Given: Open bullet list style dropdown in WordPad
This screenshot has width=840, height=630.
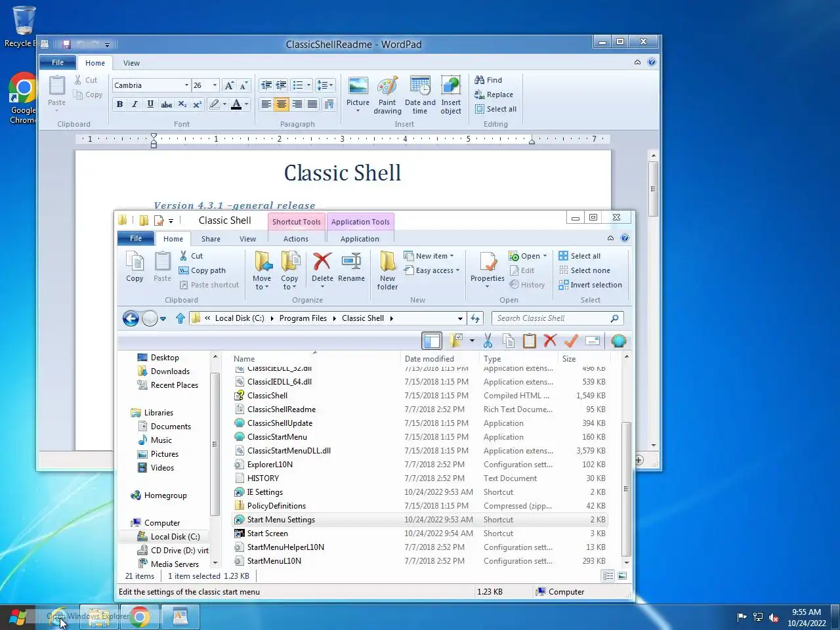Looking at the screenshot, I should [308, 85].
